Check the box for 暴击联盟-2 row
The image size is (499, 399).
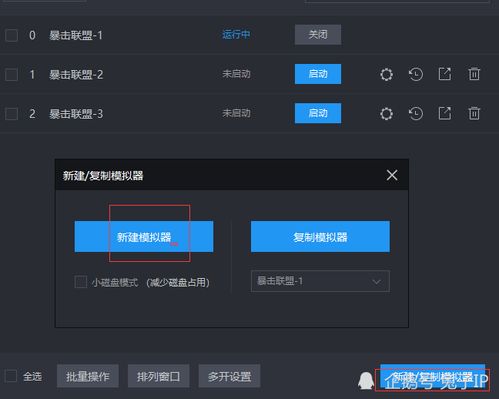[x=12, y=75]
